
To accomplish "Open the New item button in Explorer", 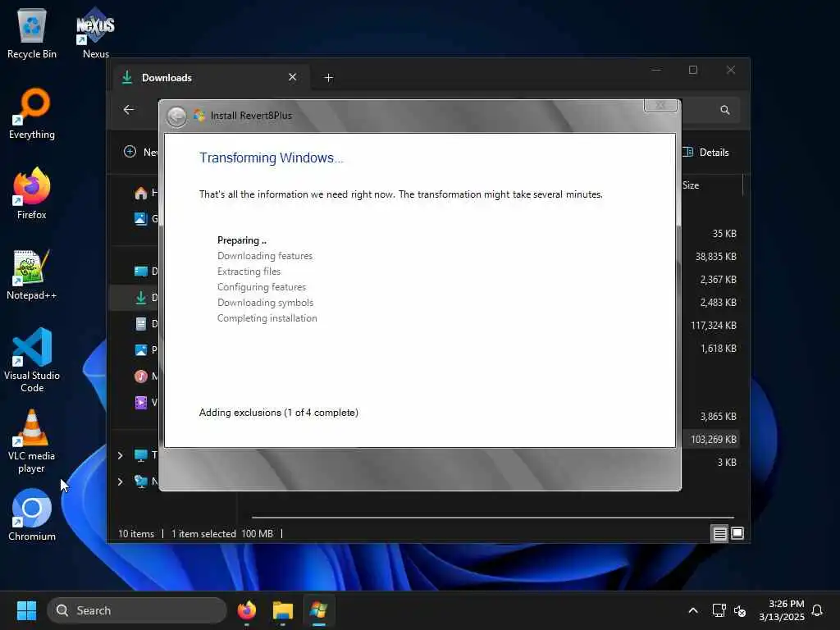I will (140, 152).
